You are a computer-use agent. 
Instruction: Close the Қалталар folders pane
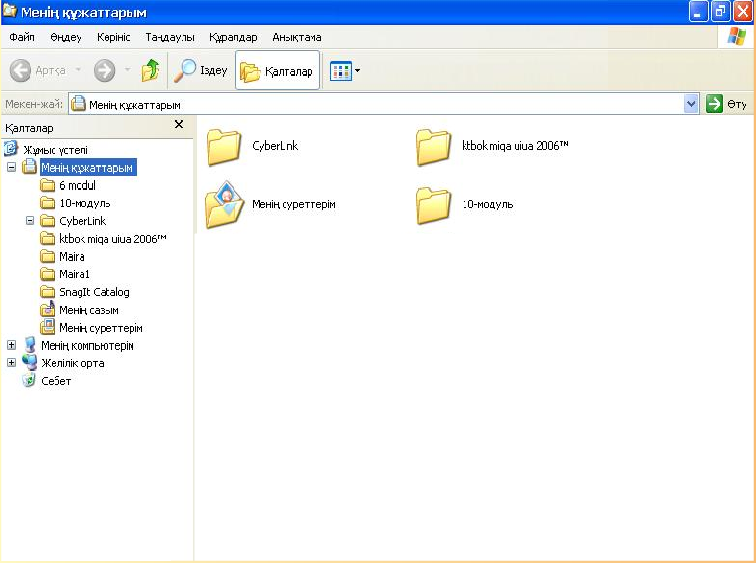click(179, 124)
